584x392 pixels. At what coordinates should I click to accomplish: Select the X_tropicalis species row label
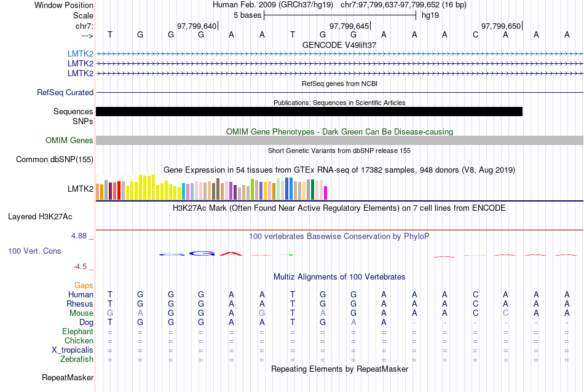(73, 350)
